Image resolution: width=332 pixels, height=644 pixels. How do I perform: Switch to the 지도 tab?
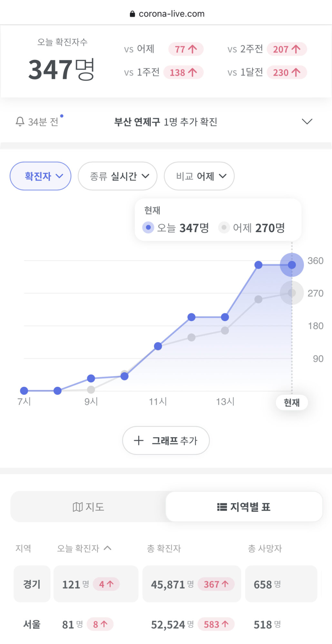(x=88, y=507)
